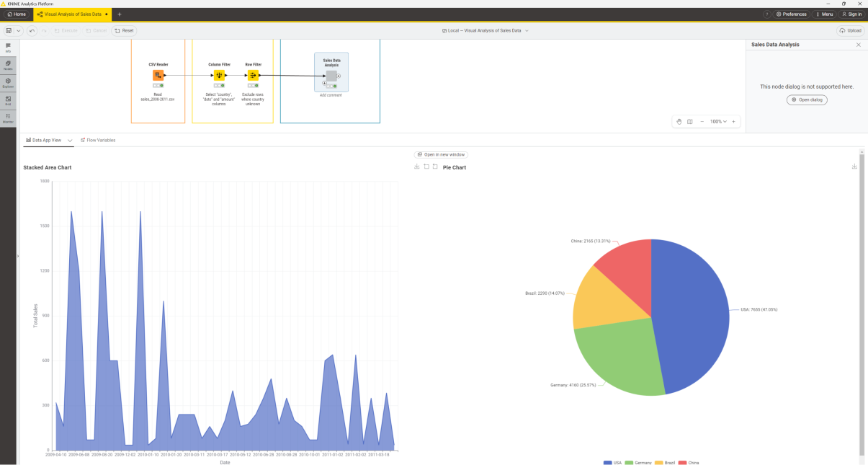Select the CSV Reader node
The height and width of the screenshot is (465, 868).
tap(158, 74)
